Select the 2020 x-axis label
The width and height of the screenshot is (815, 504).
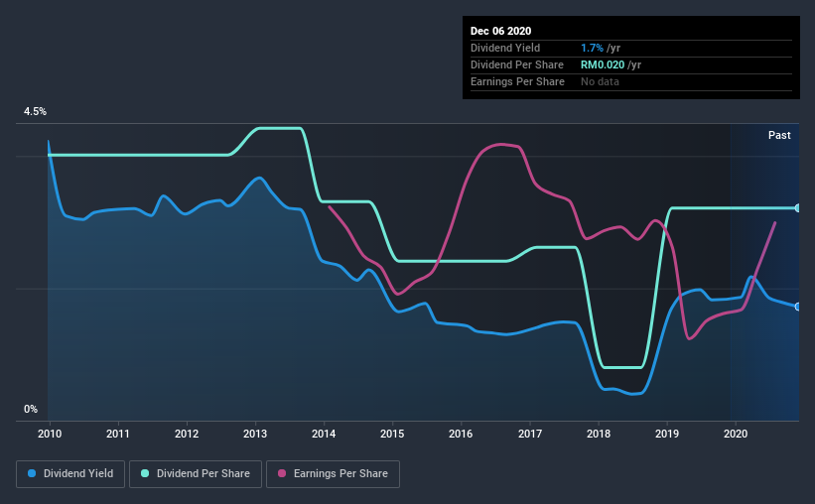pyautogui.click(x=736, y=434)
